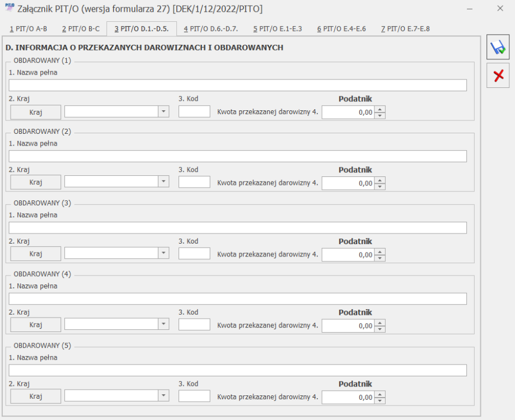Click the Kraj button in Obdarowany (4)
Screen dimensions: 515x420
pyautogui.click(x=35, y=325)
